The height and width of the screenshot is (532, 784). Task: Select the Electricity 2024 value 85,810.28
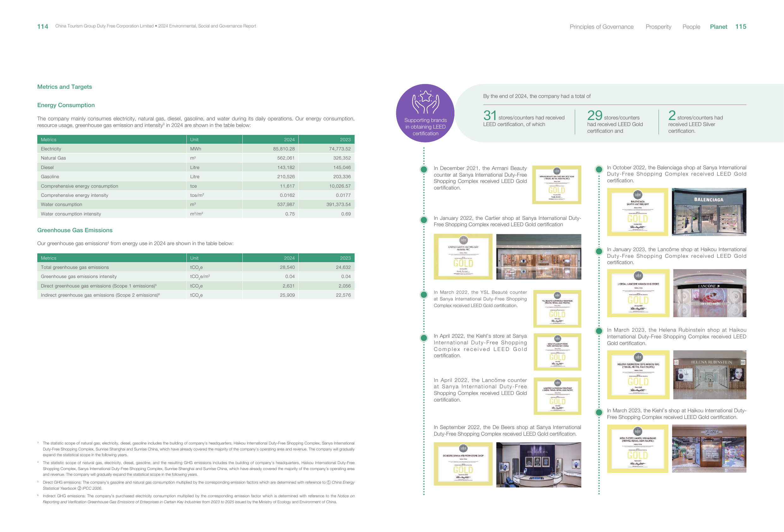tap(284, 149)
